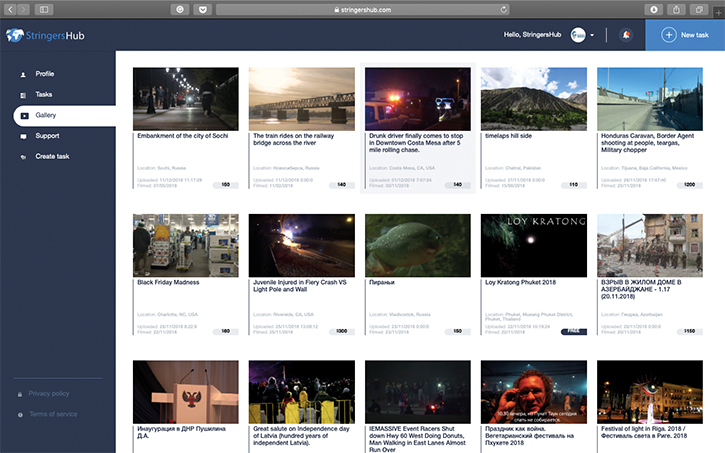This screenshot has height=453, width=725.
Task: Open the Privacy policy link
Action: tap(49, 394)
